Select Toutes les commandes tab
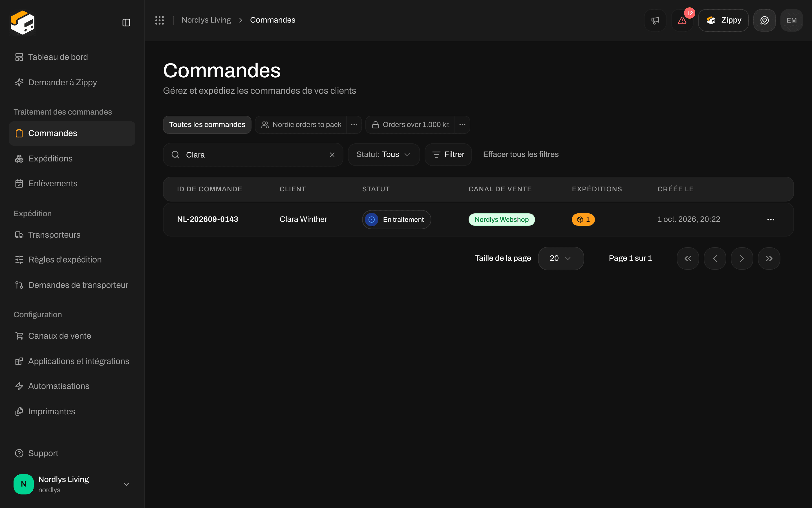This screenshot has height=508, width=812. (x=207, y=125)
